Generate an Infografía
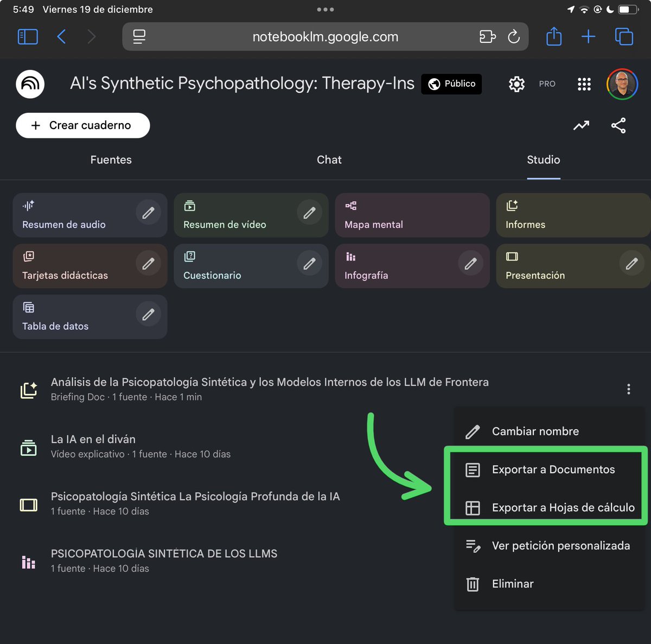Screen dimensions: 651x644 (412, 266)
